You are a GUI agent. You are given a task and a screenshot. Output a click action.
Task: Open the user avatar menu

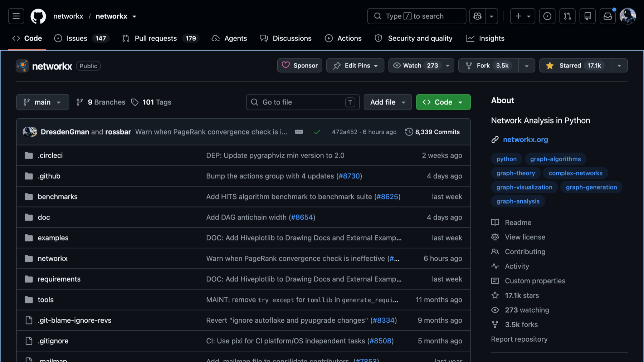pyautogui.click(x=628, y=16)
